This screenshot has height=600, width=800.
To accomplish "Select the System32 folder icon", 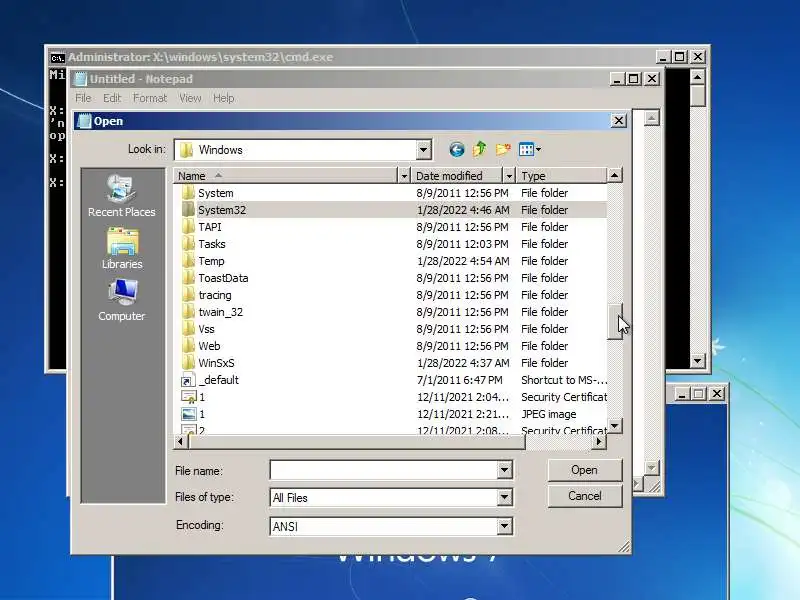I will (188, 210).
